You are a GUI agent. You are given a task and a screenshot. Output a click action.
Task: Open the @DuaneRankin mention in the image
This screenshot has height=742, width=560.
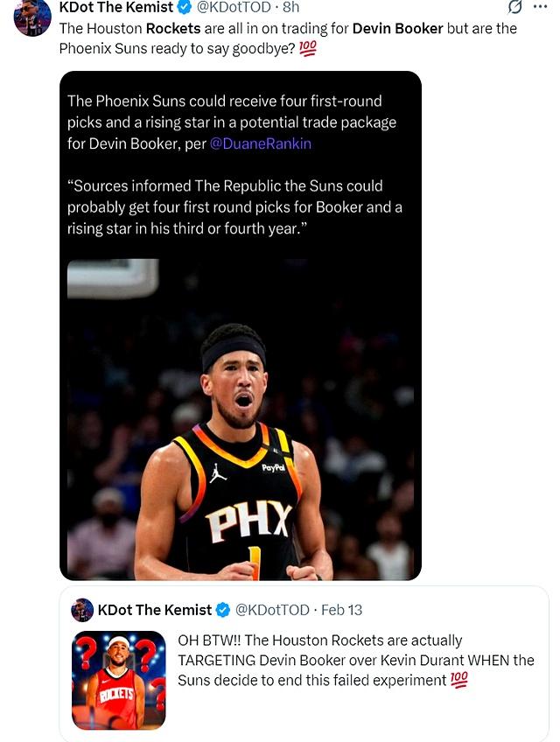[261, 143]
